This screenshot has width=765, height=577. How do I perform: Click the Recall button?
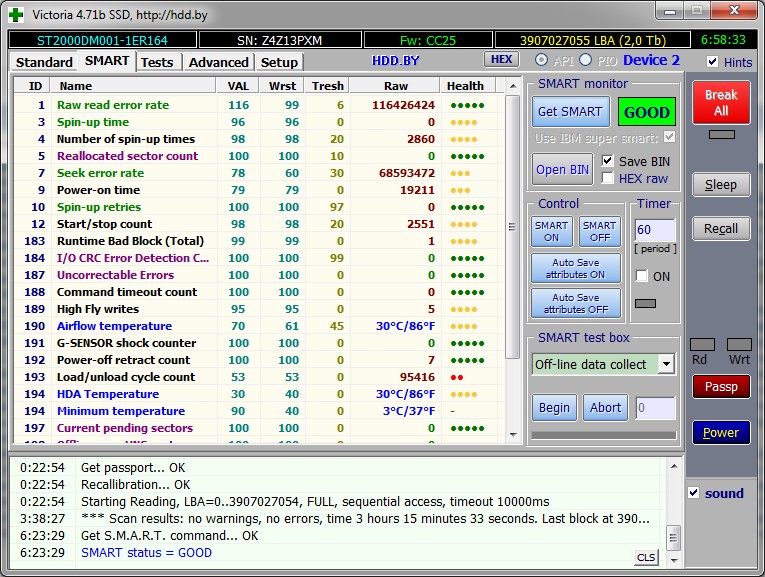[x=721, y=229]
